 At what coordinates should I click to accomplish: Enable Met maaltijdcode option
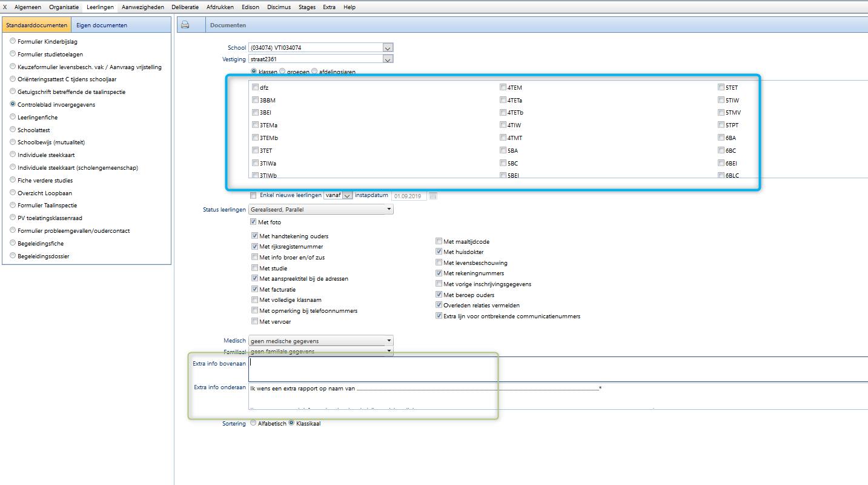point(439,241)
